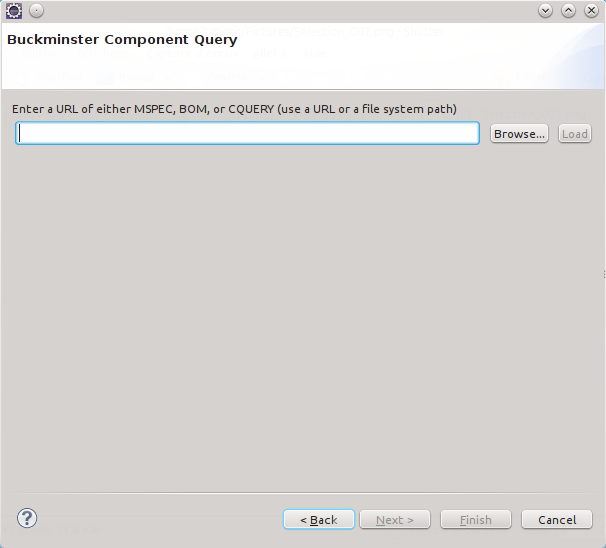Screen dimensions: 606x548
Task: Click the disabled Finish button
Action: (475, 520)
